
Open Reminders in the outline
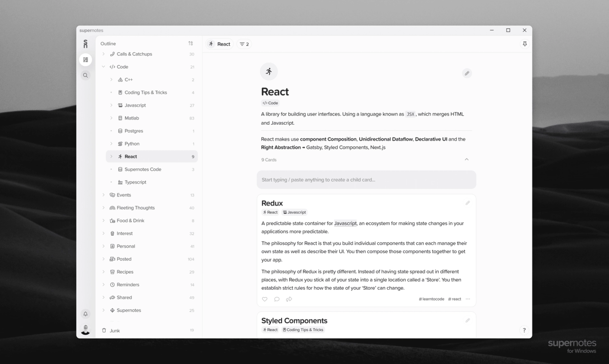(x=148, y=284)
